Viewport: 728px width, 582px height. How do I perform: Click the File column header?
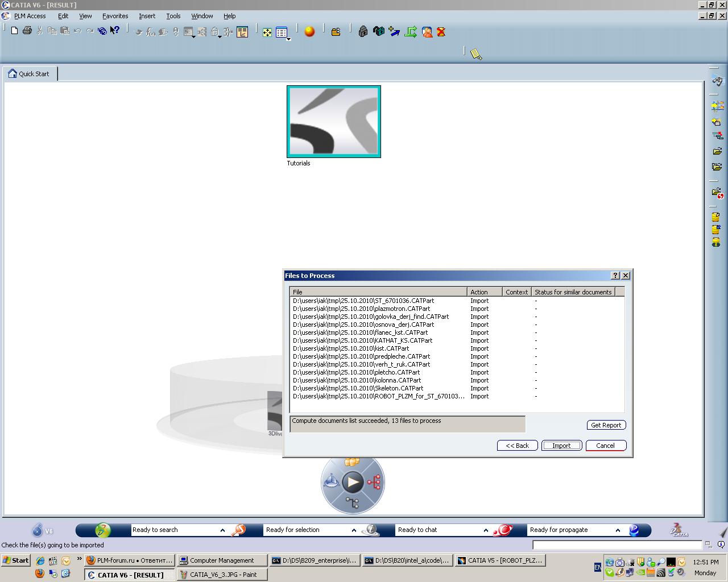pyautogui.click(x=378, y=292)
